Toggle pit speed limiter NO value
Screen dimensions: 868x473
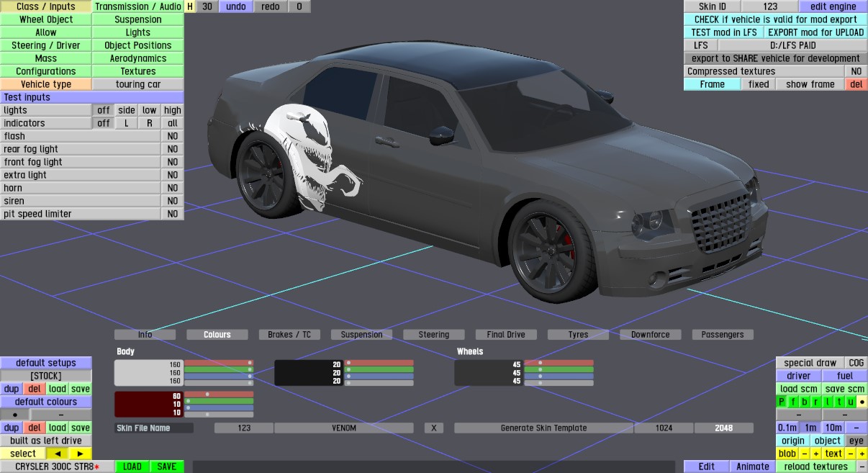tap(173, 214)
